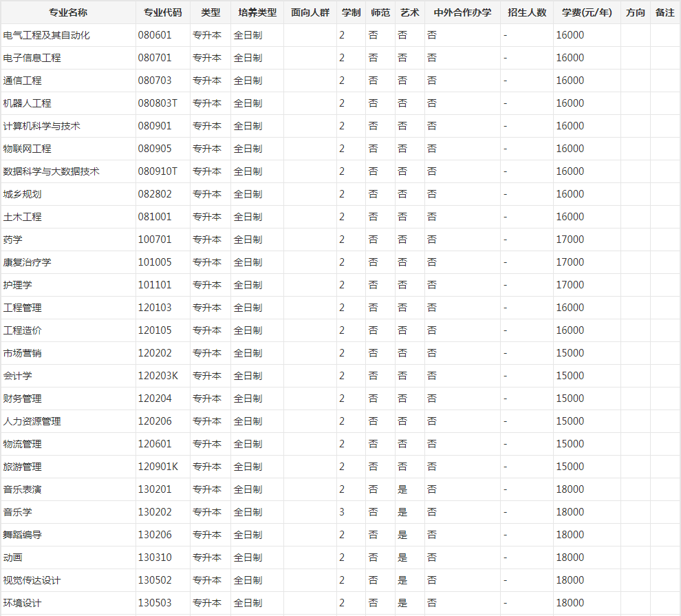Click major code 130202

click(x=155, y=512)
